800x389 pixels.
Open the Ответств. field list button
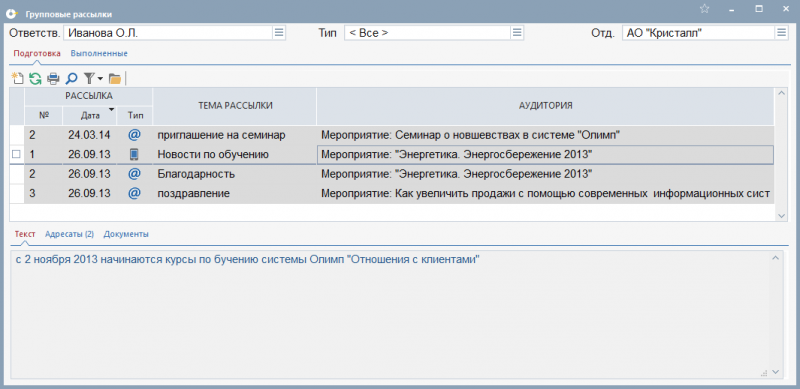(x=279, y=33)
